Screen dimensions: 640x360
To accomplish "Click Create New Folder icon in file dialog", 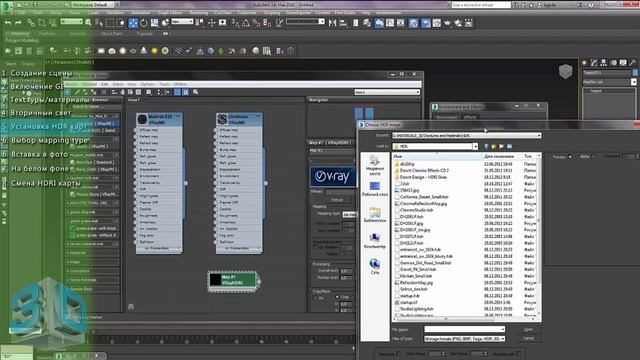I will 502,146.
